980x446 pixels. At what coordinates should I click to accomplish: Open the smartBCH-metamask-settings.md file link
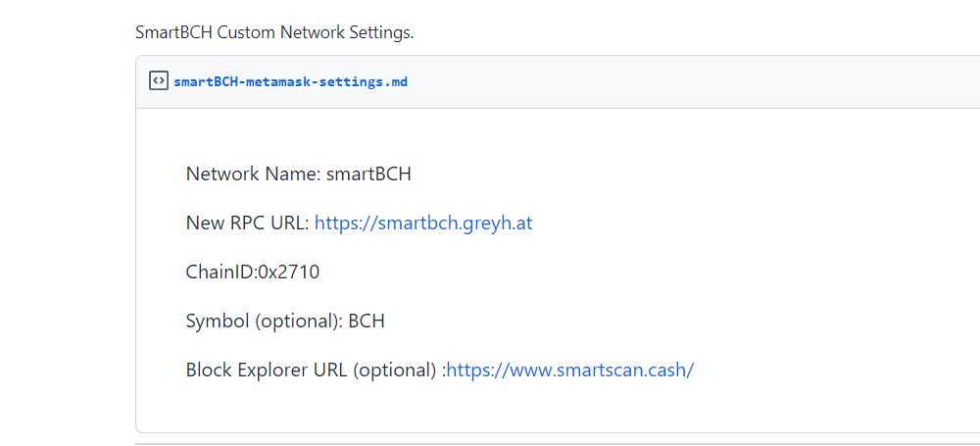click(291, 81)
